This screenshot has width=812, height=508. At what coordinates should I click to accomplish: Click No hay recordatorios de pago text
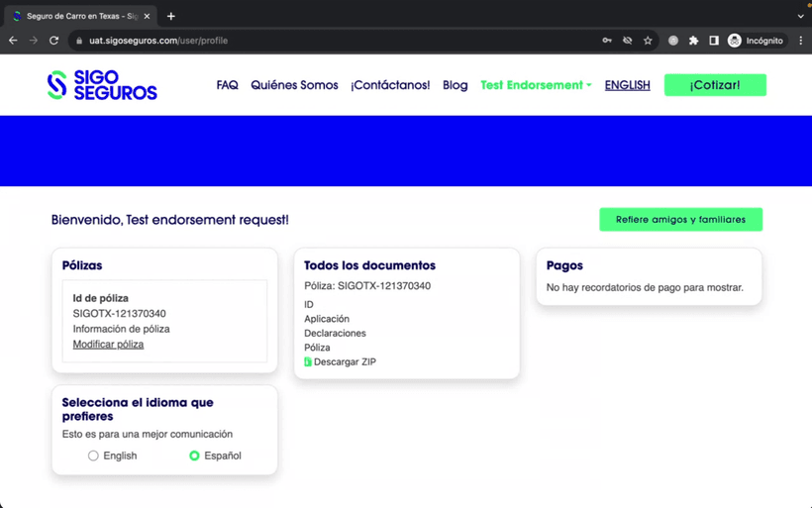(x=645, y=287)
